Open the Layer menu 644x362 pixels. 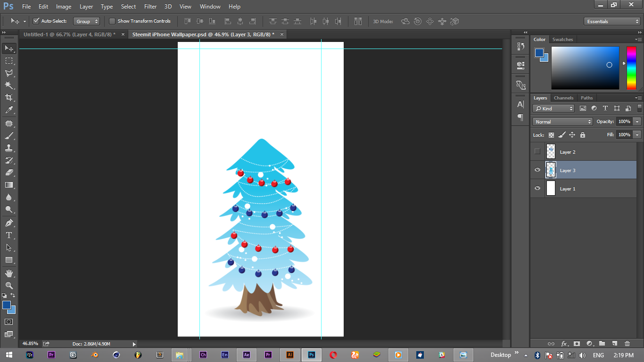[86, 7]
